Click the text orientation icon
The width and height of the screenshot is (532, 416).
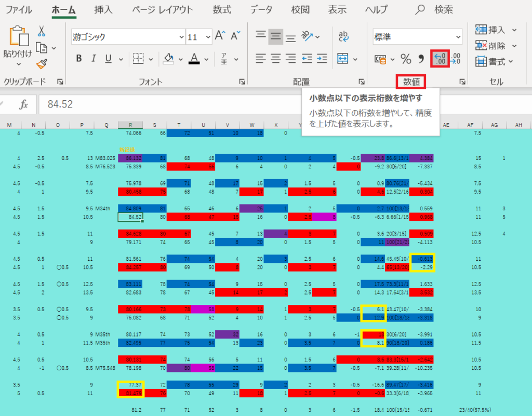(x=307, y=36)
